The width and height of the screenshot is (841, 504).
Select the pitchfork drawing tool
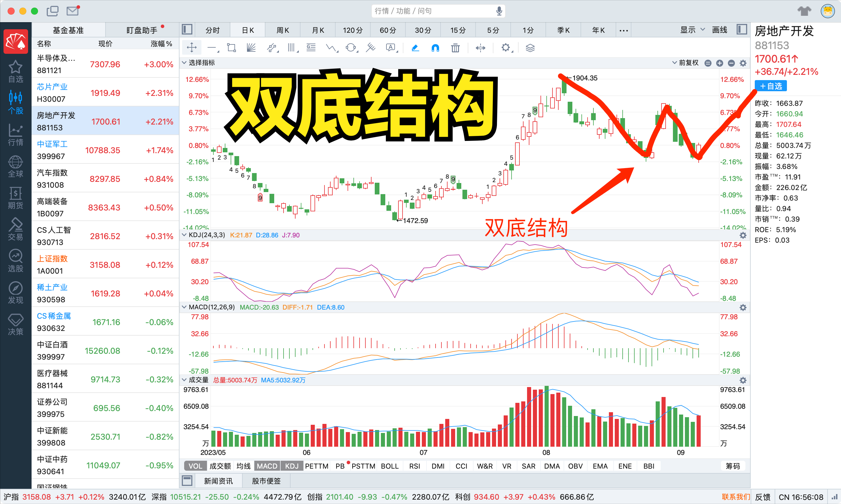[371, 48]
